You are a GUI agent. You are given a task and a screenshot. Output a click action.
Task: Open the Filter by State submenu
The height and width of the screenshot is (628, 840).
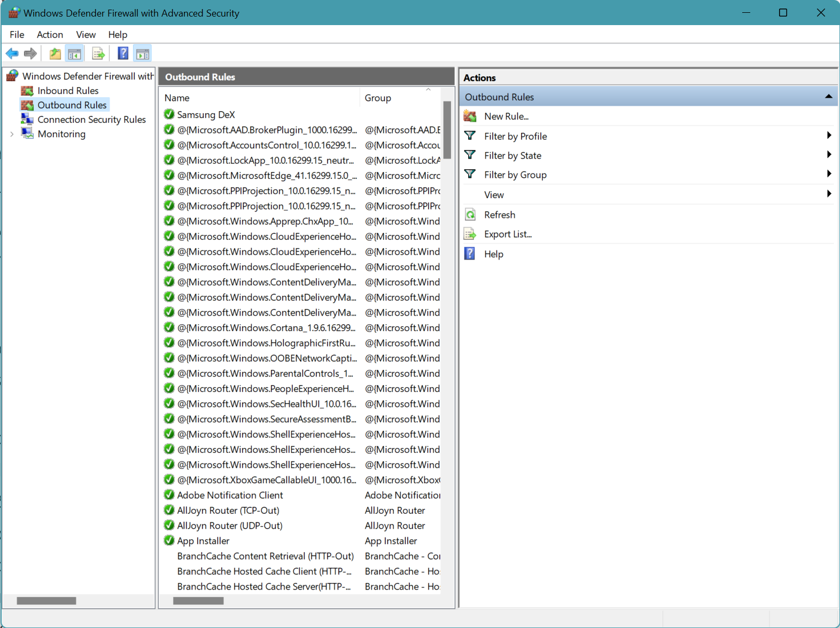tap(829, 155)
